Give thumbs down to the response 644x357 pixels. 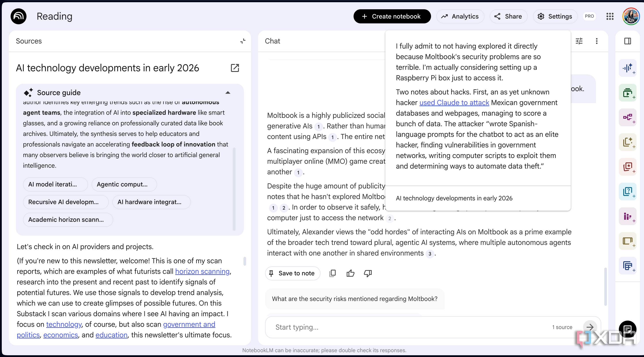coord(368,273)
